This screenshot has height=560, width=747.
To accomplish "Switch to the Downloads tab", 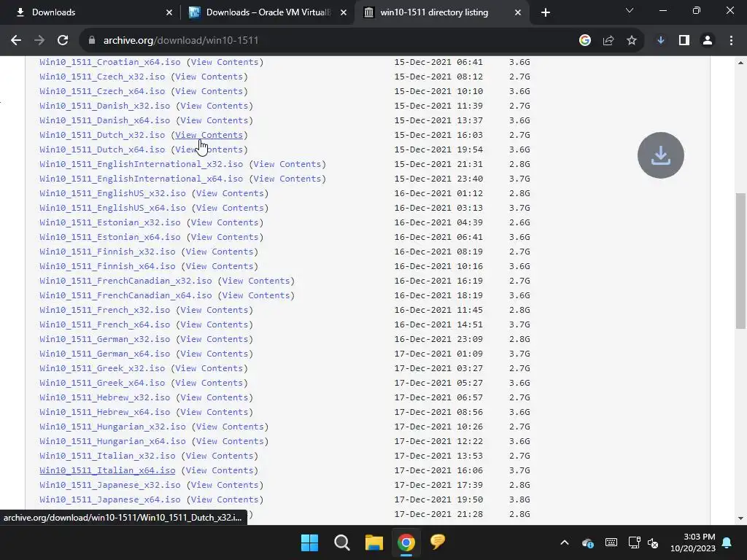I will tap(90, 12).
